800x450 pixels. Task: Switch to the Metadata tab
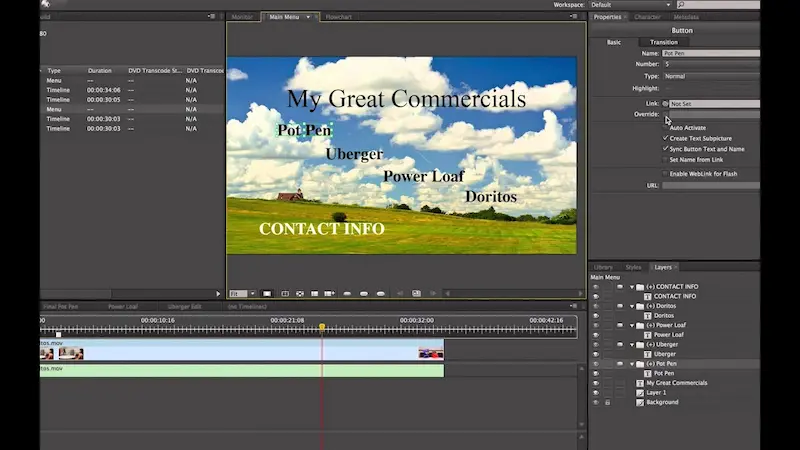(x=686, y=17)
